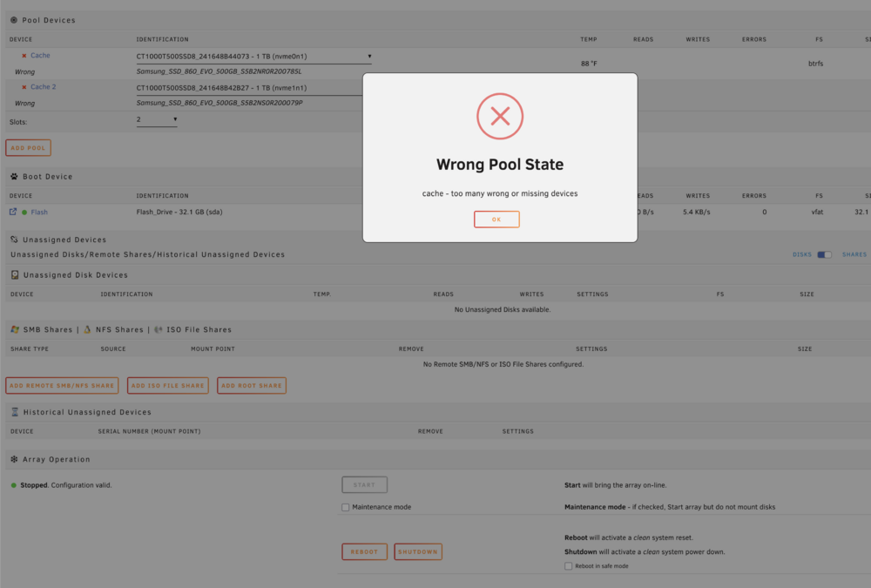
Task: Click the Array Operation snowflake icon
Action: (x=14, y=459)
